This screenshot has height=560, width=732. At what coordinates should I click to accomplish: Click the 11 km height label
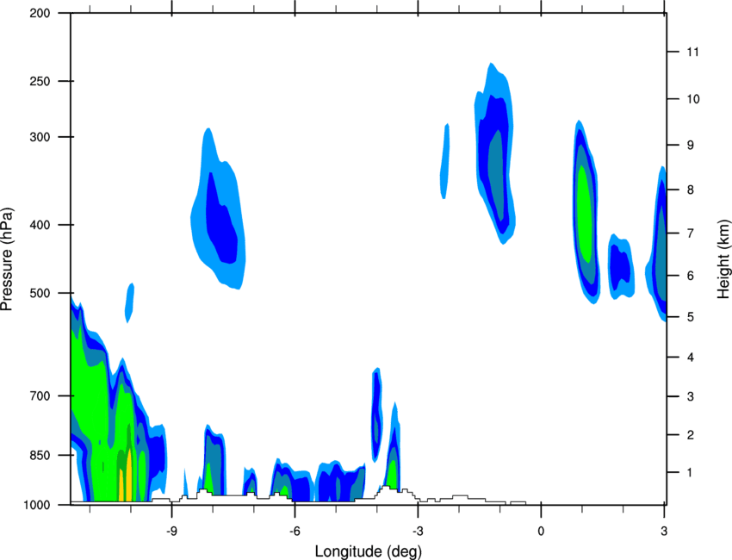(692, 52)
